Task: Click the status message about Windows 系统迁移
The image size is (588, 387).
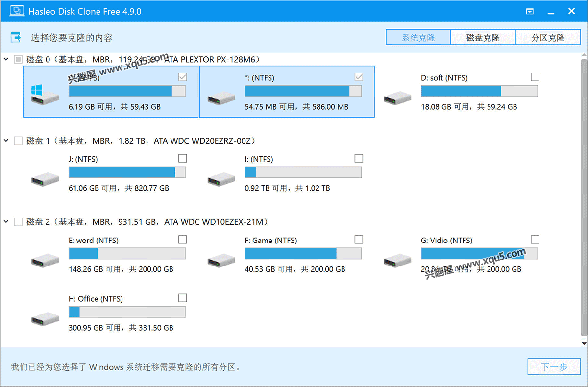Action: click(x=126, y=367)
